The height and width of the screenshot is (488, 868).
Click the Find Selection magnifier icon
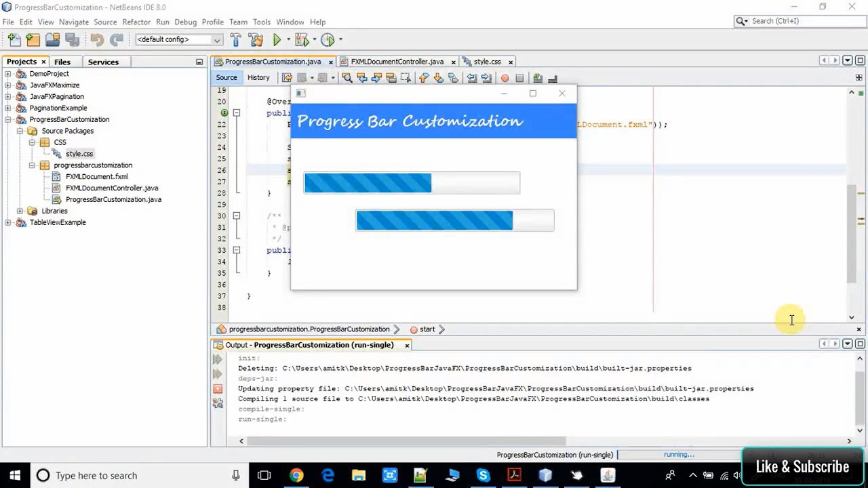tap(347, 78)
